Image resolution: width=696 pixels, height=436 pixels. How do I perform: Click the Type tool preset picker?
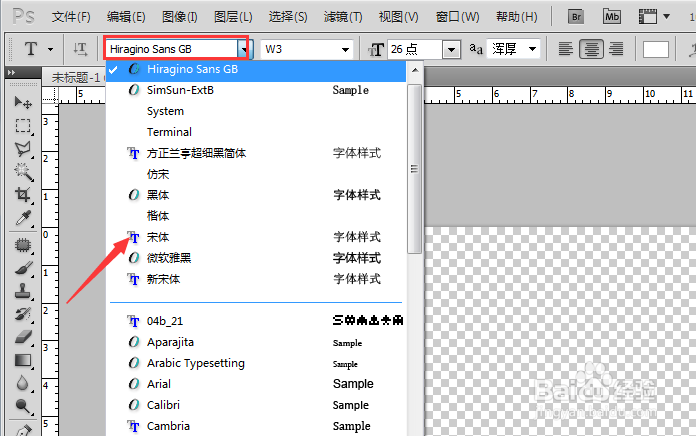31,49
